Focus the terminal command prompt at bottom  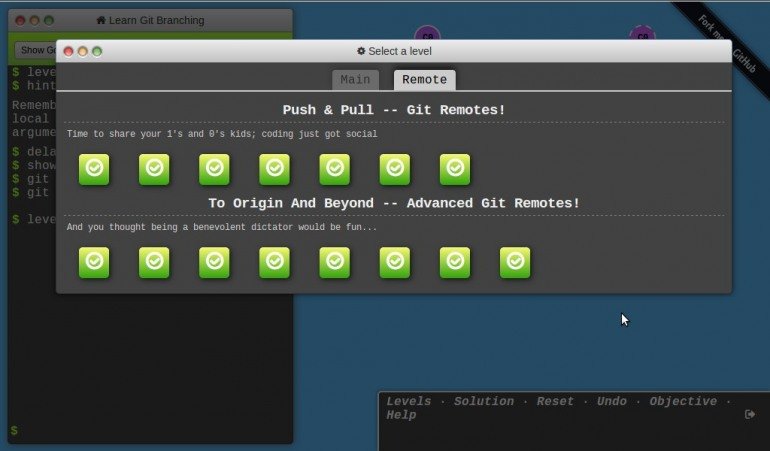[150, 430]
